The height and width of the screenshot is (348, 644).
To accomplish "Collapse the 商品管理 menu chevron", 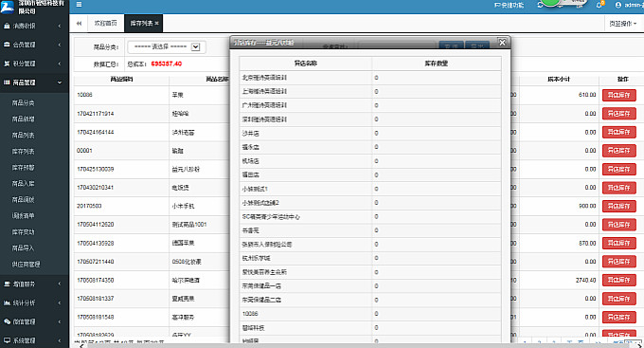I will click(60, 82).
